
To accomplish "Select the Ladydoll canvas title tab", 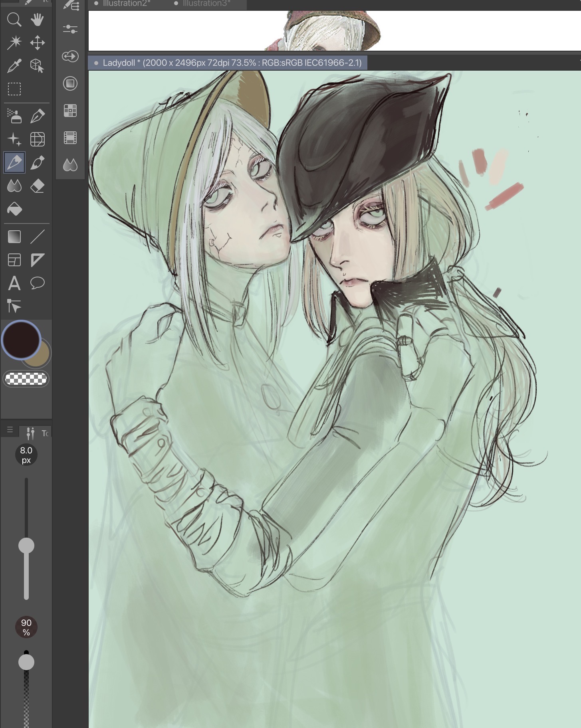I will click(x=228, y=63).
